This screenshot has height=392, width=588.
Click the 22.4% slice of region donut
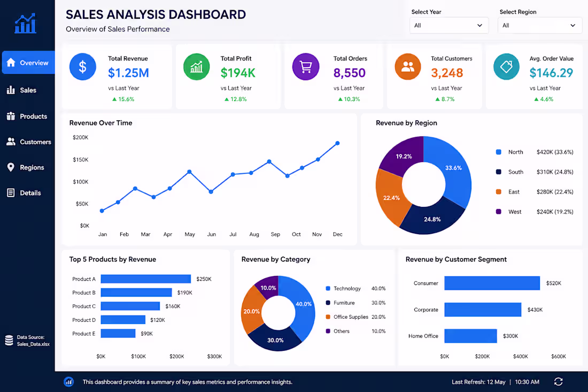(x=391, y=198)
